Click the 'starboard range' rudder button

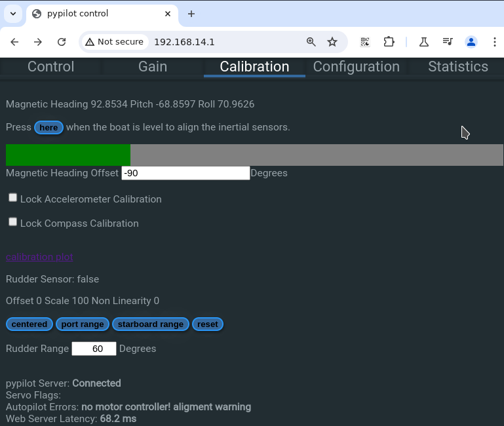tap(151, 324)
